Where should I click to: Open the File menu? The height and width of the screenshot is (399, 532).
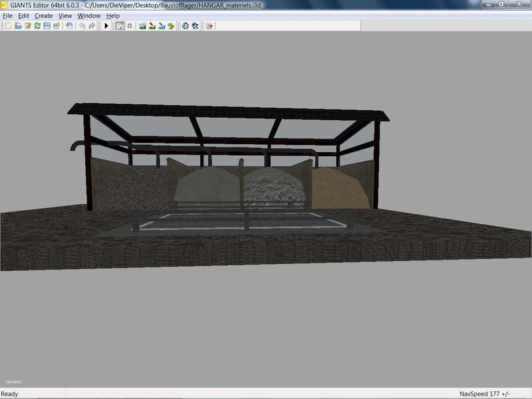click(7, 15)
